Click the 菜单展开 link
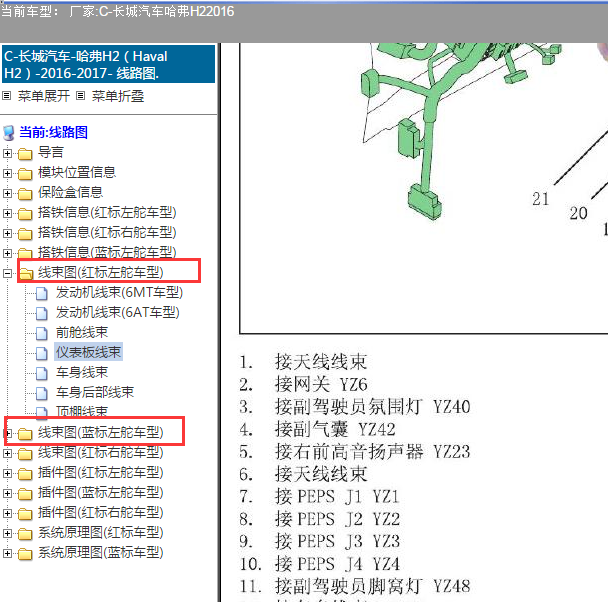The width and height of the screenshot is (608, 602). (44, 96)
